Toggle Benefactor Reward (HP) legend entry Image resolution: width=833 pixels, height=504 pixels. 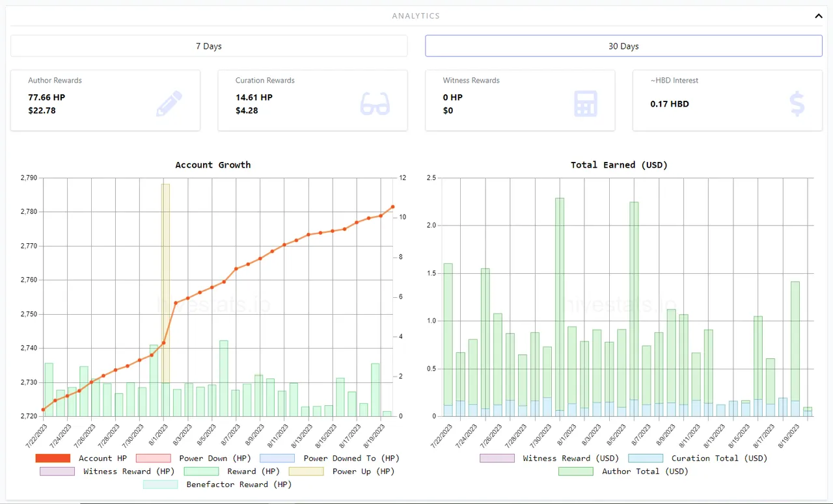(160, 484)
